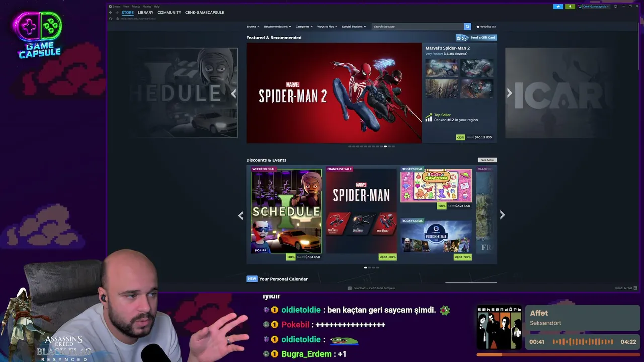The image size is (644, 362).
Task: Open the Spider-Man 2 featured banner
Action: point(334,93)
